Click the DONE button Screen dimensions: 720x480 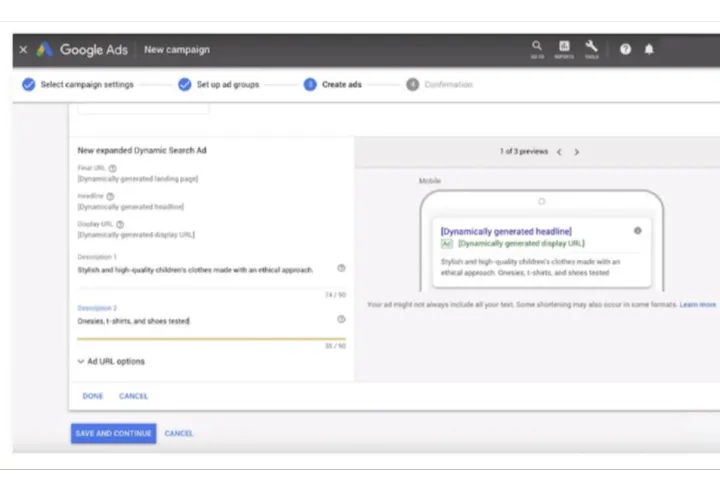coord(93,396)
